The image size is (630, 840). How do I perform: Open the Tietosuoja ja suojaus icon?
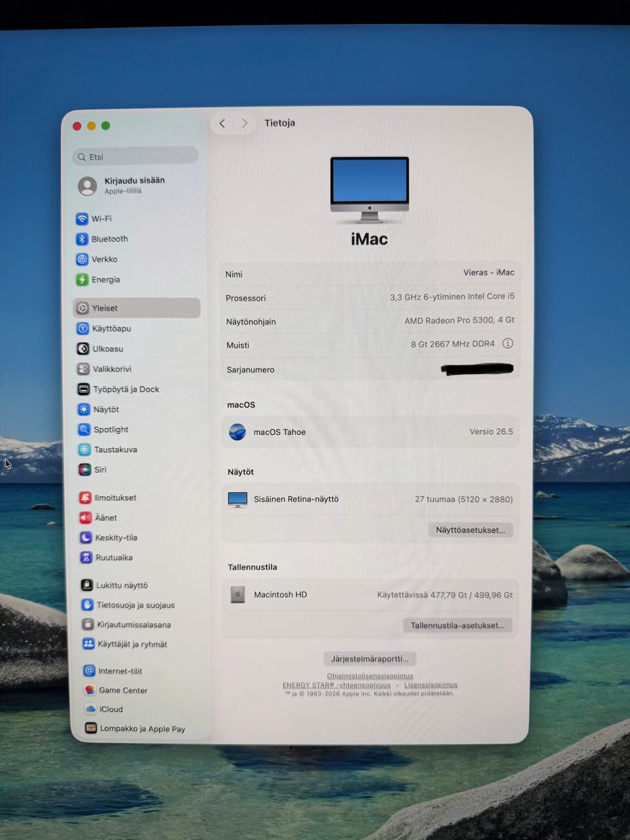click(87, 604)
